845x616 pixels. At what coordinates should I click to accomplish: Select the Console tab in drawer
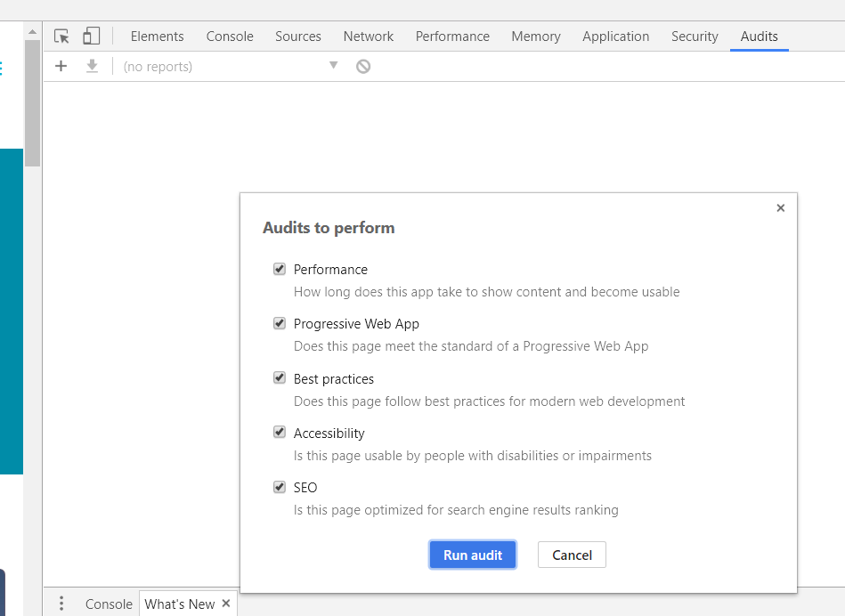pos(109,604)
